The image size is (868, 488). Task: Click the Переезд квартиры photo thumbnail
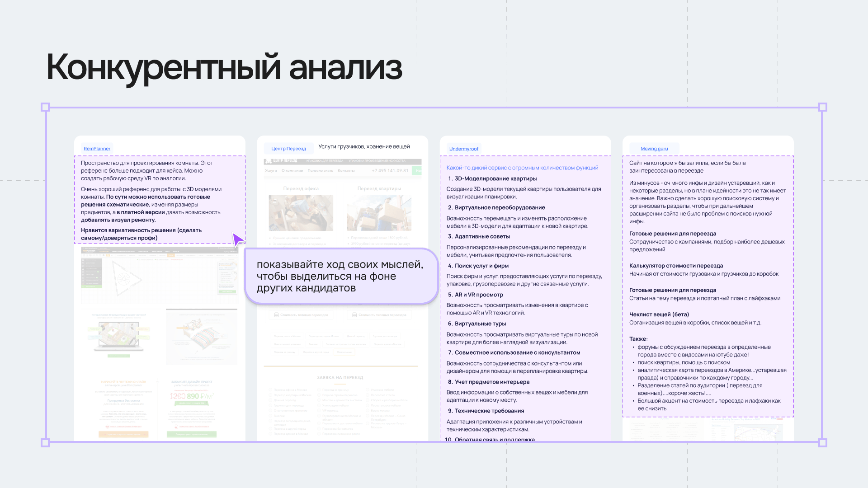coord(380,212)
